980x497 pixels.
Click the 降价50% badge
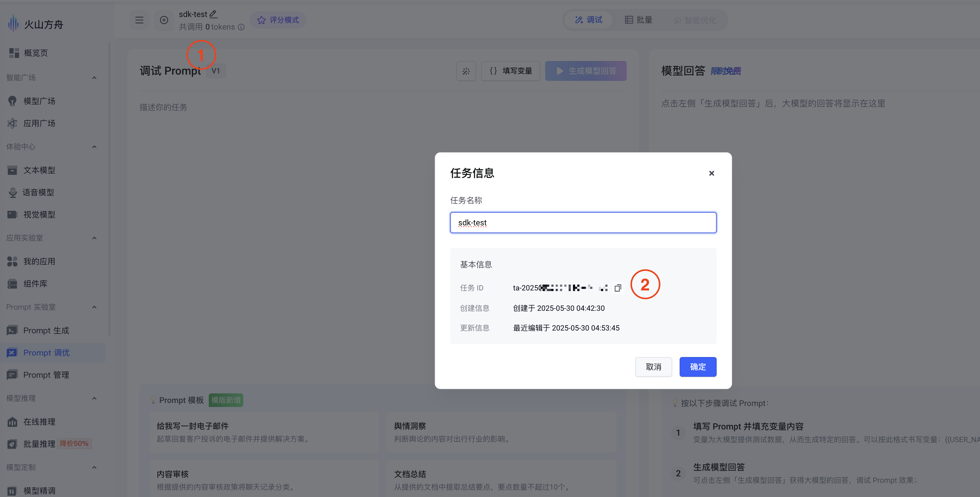(x=74, y=444)
